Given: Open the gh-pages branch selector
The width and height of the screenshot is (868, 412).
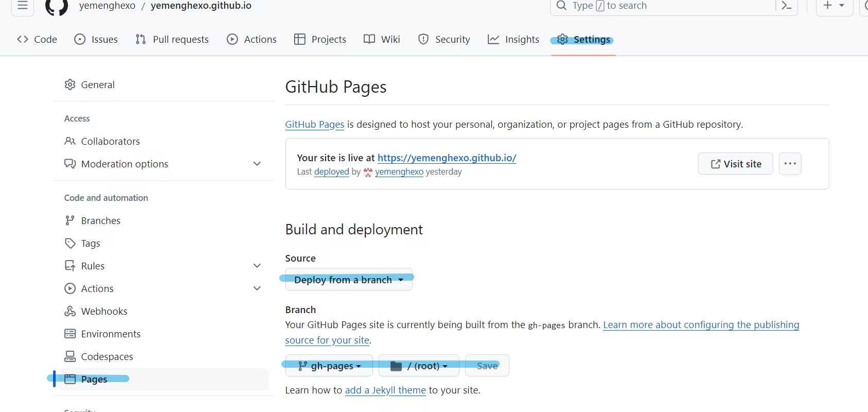Looking at the screenshot, I should (329, 366).
